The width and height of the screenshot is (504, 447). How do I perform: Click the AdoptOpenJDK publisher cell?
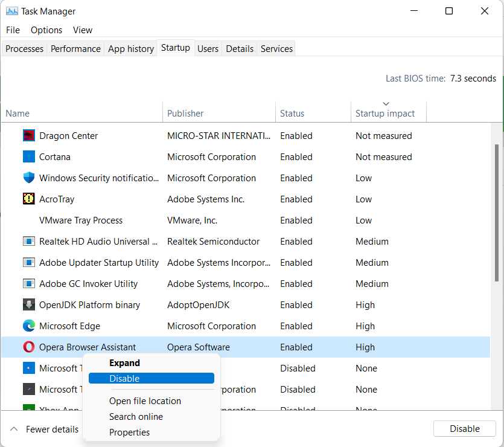pos(199,305)
